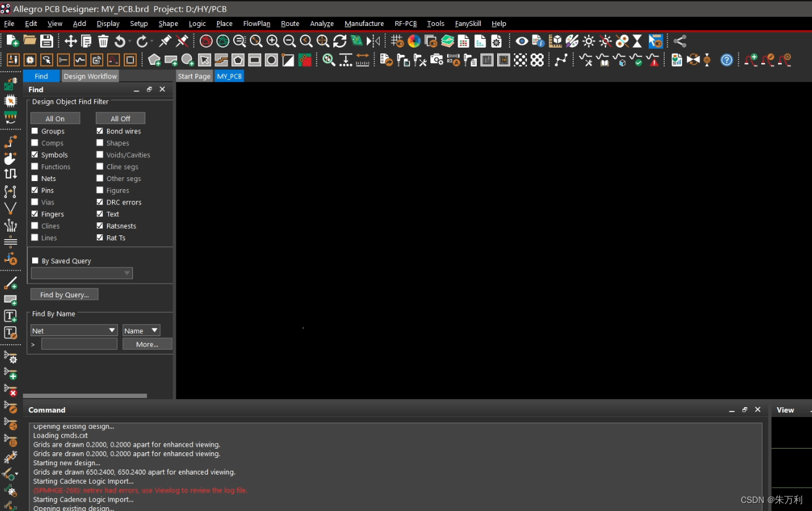Select the MY_PCB design tab
812x511 pixels.
pyautogui.click(x=229, y=76)
